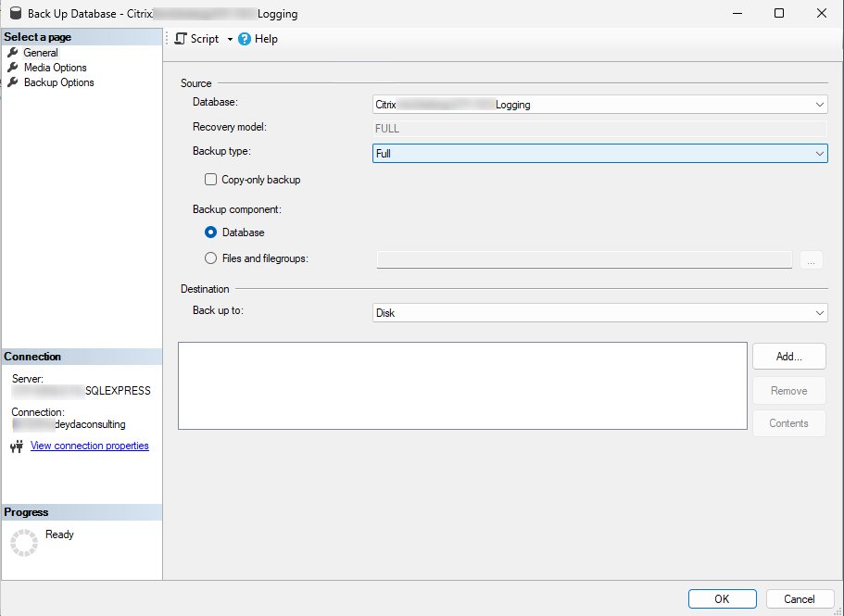Open the Help icon in toolbar
Viewport: 844px width, 616px height.
(245, 39)
